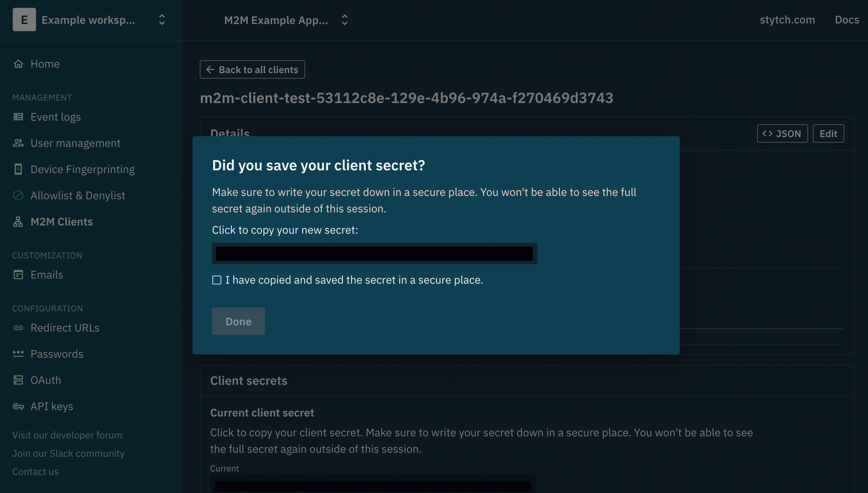Click Back to all clients button
This screenshot has width=868, height=493.
(x=252, y=69)
